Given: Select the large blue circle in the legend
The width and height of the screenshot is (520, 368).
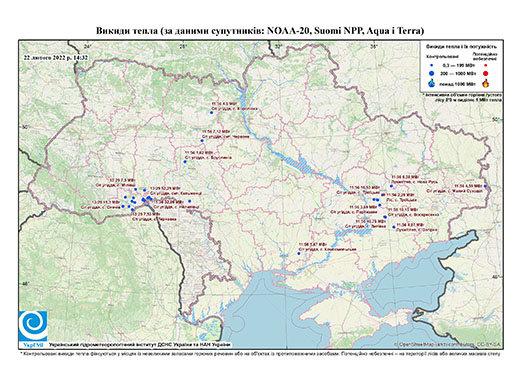Looking at the screenshot, I should [x=432, y=73].
